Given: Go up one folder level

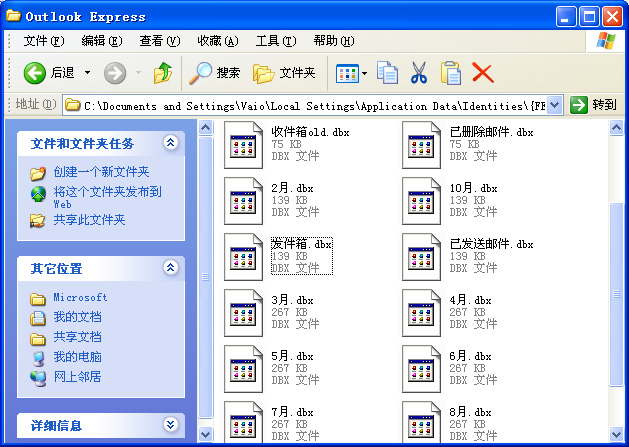Looking at the screenshot, I should pos(162,73).
